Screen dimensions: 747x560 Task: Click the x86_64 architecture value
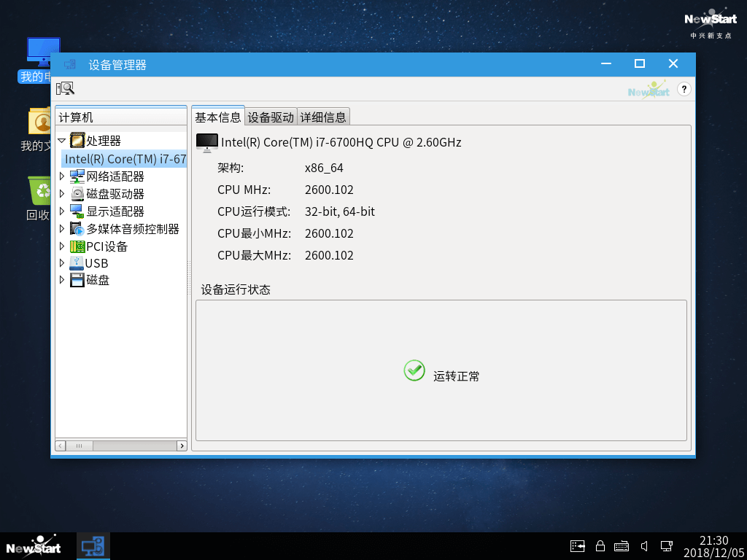click(324, 168)
